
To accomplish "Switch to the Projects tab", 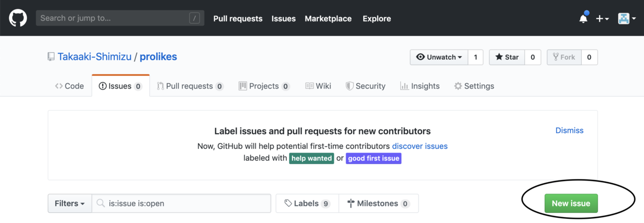I will click(x=264, y=86).
